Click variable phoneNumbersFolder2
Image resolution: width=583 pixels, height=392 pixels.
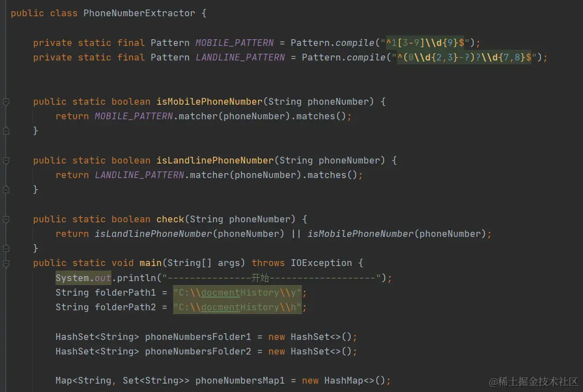[x=198, y=351]
